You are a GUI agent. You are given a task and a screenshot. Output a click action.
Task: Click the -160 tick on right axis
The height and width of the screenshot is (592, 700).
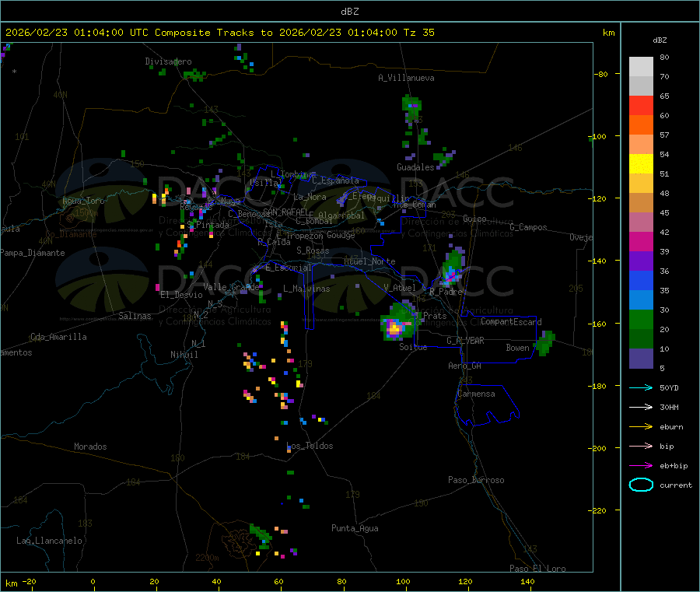pyautogui.click(x=599, y=324)
